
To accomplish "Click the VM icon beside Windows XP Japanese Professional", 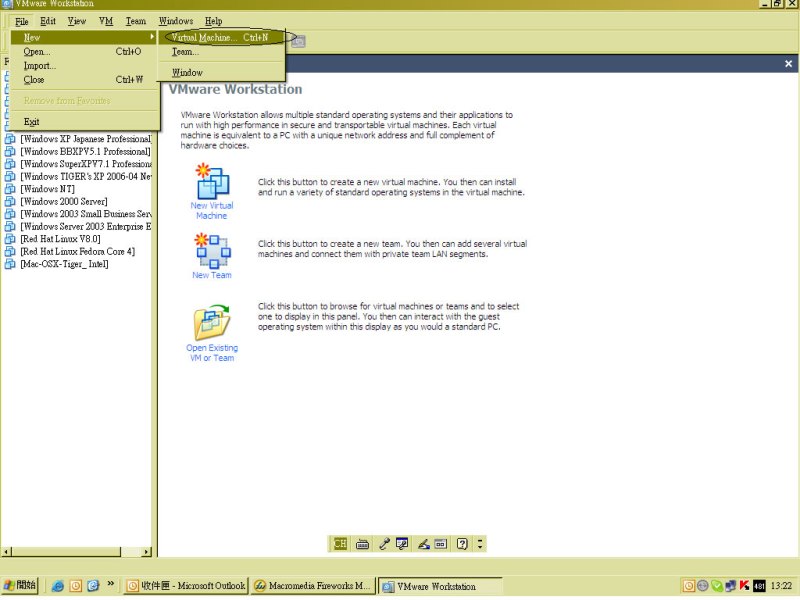I will click(x=10, y=139).
